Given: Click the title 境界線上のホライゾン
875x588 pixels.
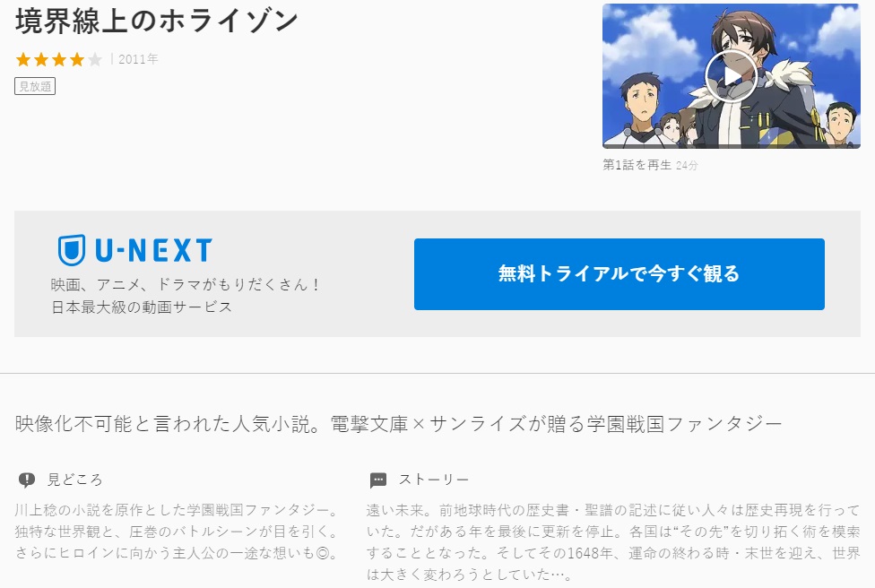Looking at the screenshot, I should click(x=156, y=22).
